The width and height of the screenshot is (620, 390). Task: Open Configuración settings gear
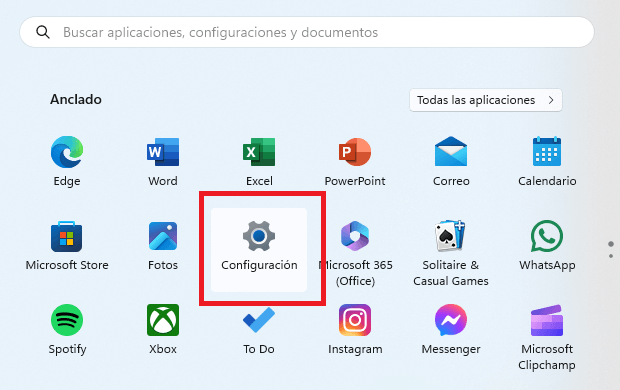(x=259, y=236)
